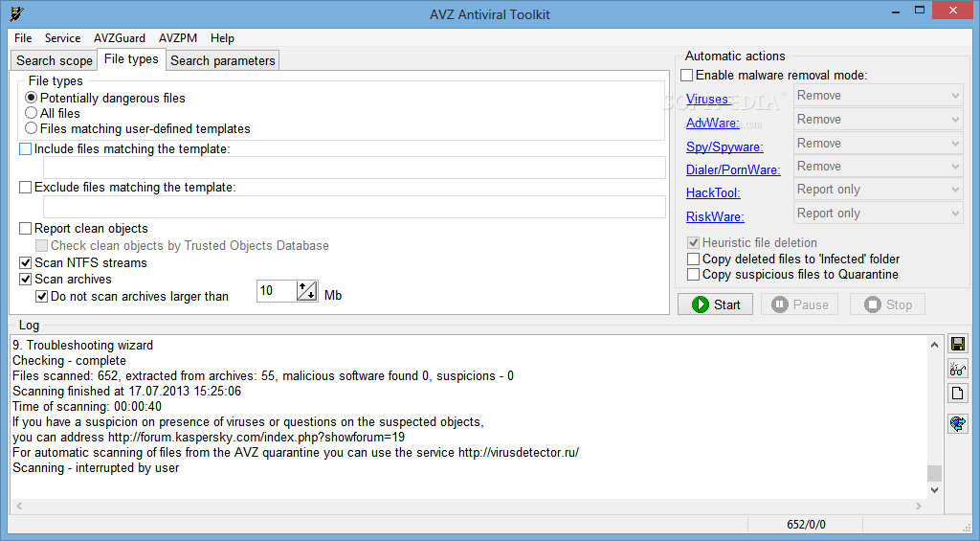Click the log horizontal scrollbar left arrow

pyautogui.click(x=19, y=506)
